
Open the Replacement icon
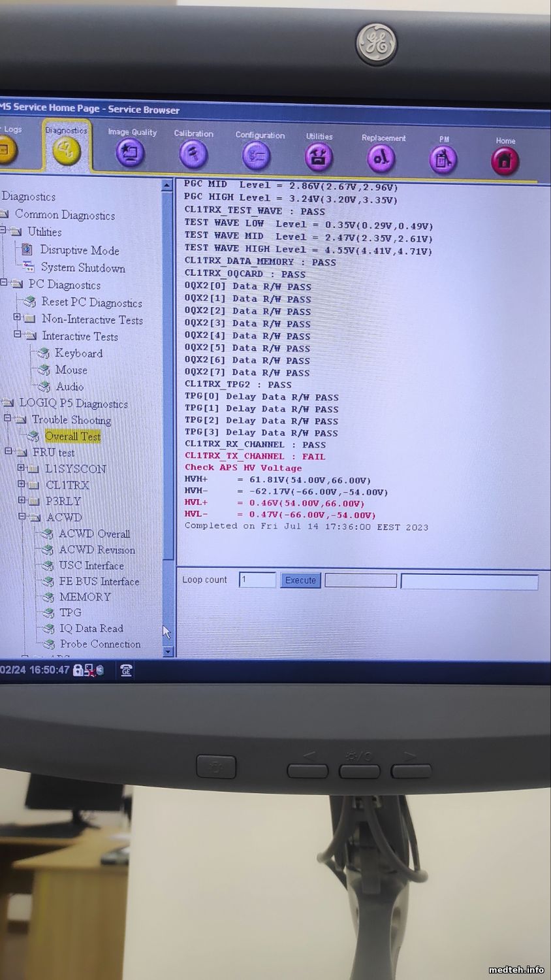coord(381,159)
